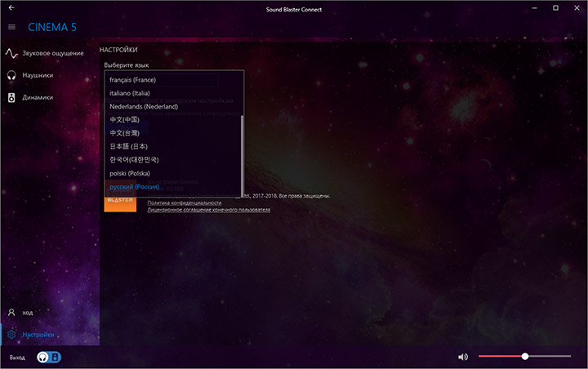Image resolution: width=588 pixels, height=369 pixels.
Task: Open Лицензионное соглашение конечного пользователя link
Action: click(209, 210)
